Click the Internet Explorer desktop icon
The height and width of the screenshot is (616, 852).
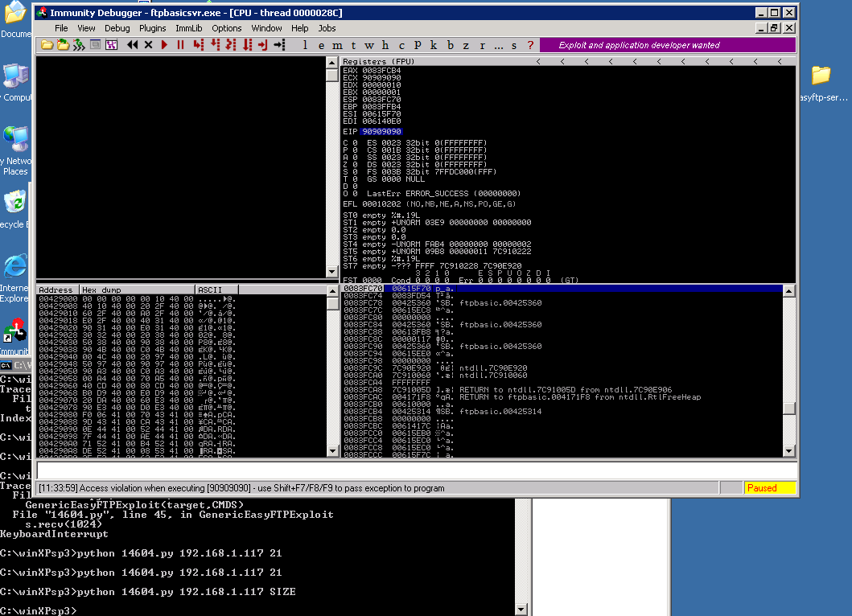[14, 277]
